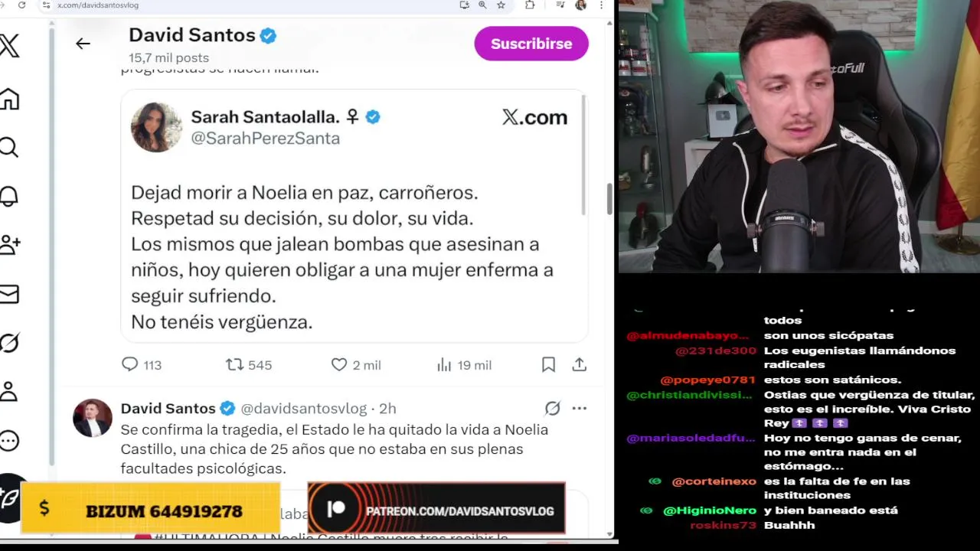Open the browser extensions puzzle icon
This screenshot has width=980, height=551.
pos(530,5)
